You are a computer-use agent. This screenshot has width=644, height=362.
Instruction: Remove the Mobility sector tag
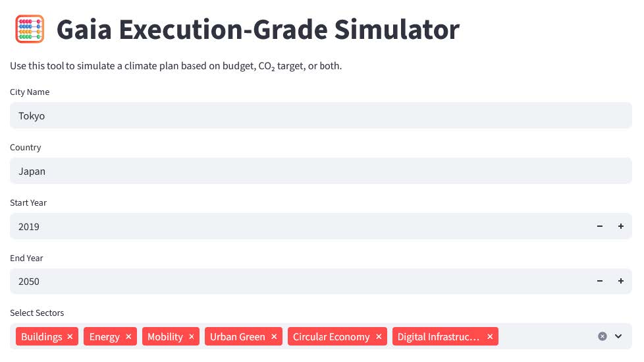[192, 337]
